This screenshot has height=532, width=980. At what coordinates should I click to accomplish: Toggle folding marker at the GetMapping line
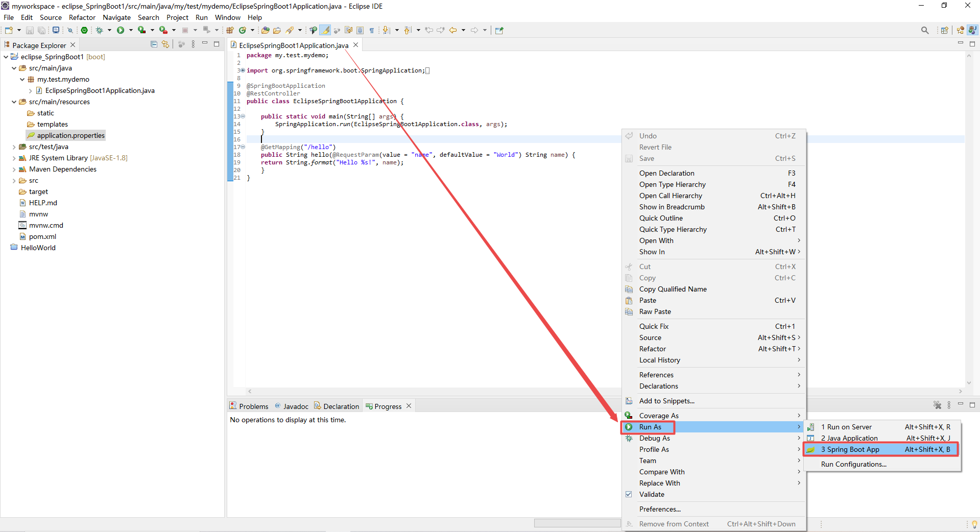243,147
